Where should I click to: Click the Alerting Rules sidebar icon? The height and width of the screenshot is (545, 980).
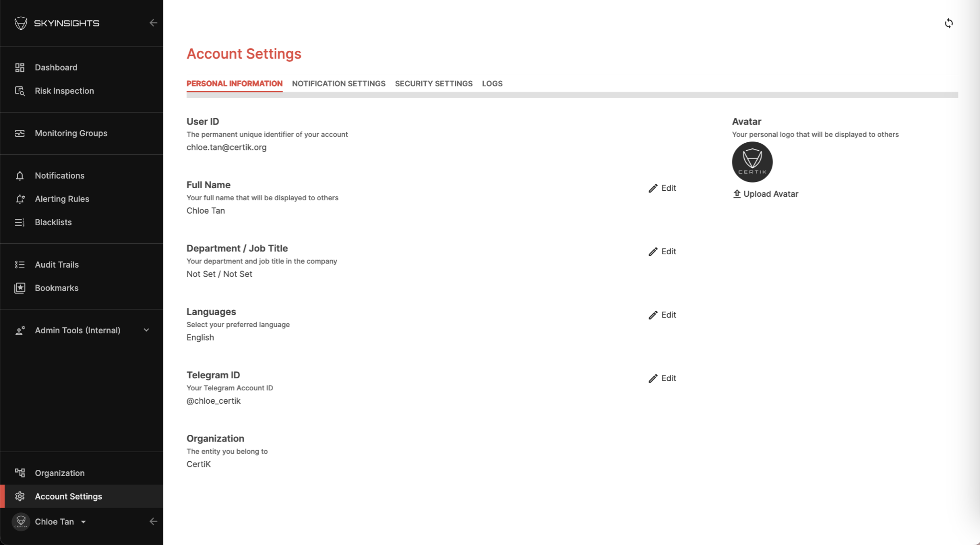point(20,199)
